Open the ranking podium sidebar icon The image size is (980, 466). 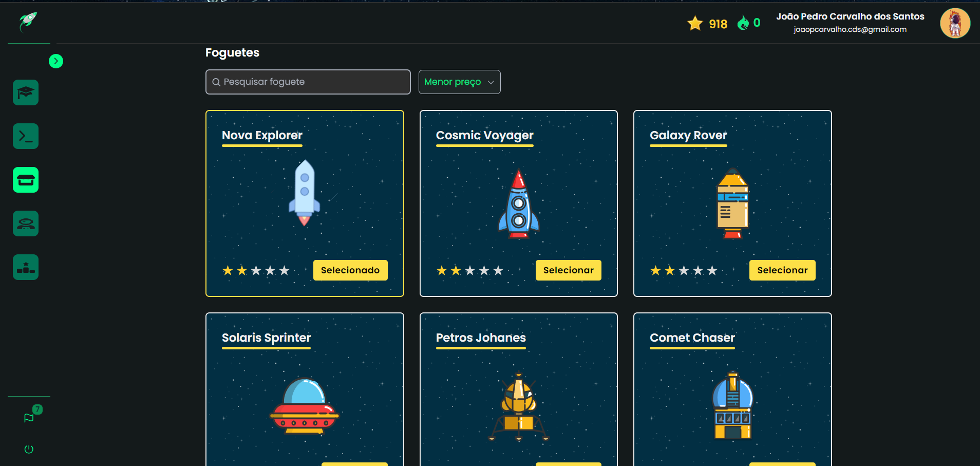point(26,267)
